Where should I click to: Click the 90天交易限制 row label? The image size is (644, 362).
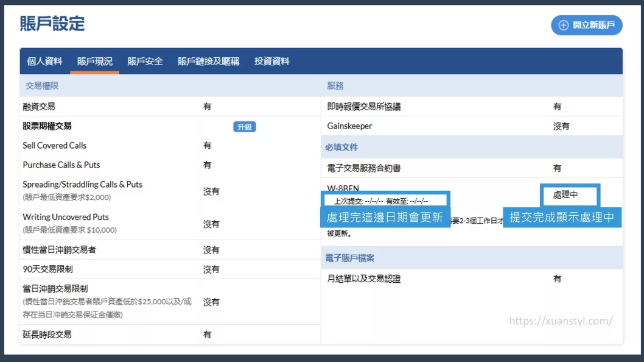coord(47,269)
